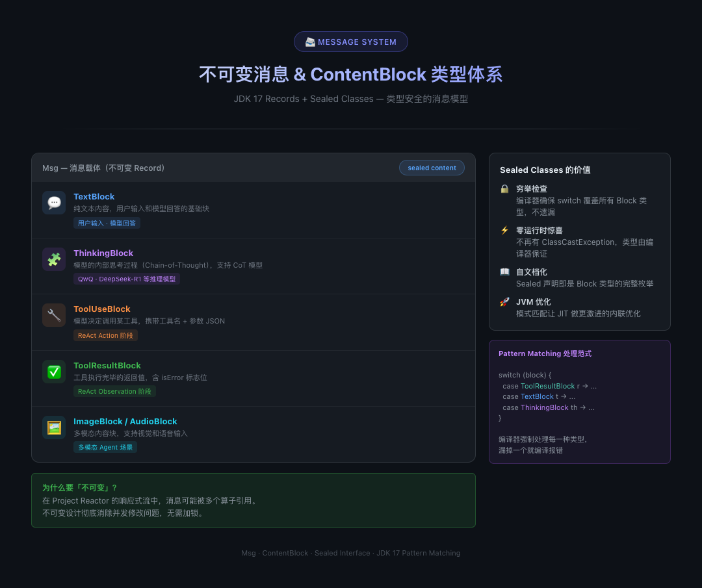Click the lock icon beside 穷举检查
Viewport: 702px width, 588px height.
[x=504, y=189]
